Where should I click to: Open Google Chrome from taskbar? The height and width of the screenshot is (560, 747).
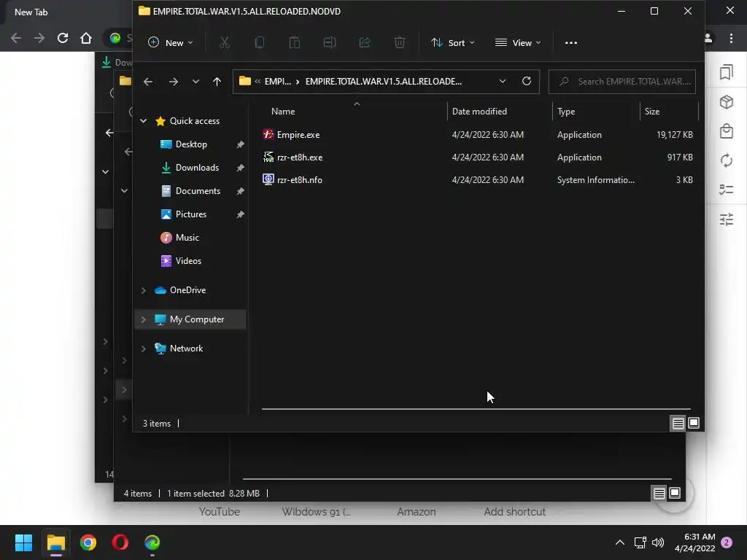pyautogui.click(x=88, y=542)
